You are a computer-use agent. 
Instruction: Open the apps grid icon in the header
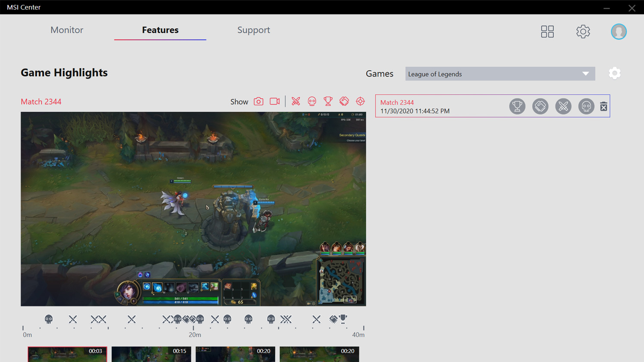pos(547,31)
